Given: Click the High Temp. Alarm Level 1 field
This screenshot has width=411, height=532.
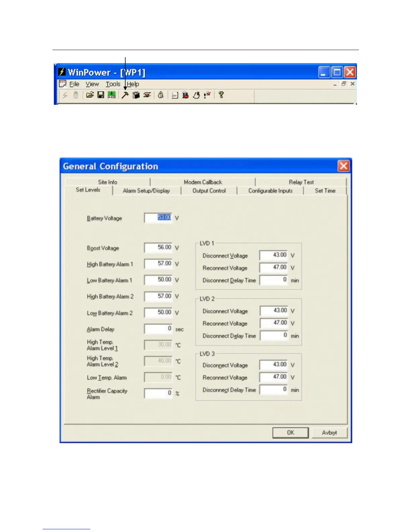Looking at the screenshot, I should [x=158, y=345].
